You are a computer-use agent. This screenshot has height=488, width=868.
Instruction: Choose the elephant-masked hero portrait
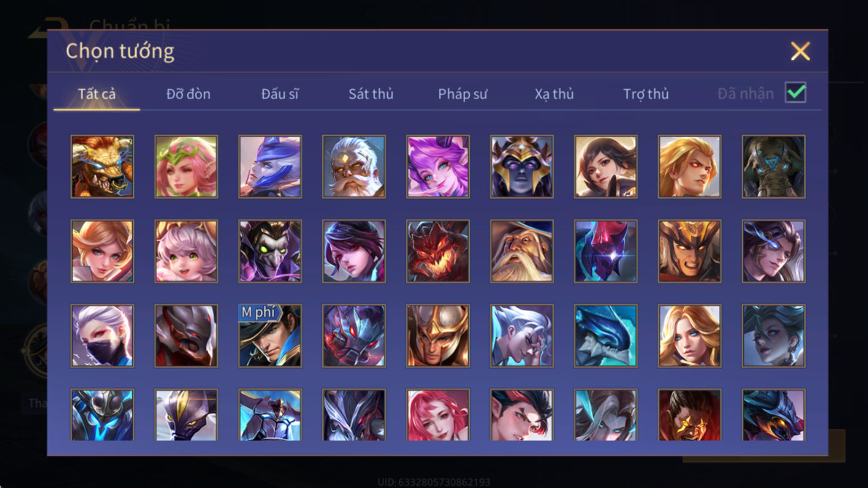coord(773,166)
